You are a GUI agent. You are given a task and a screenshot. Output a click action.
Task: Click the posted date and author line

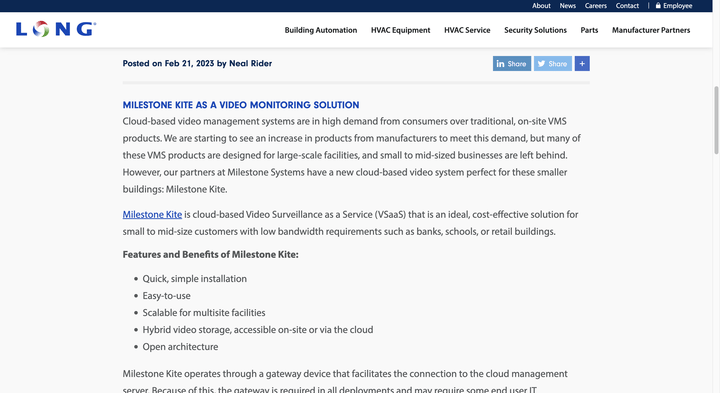click(197, 63)
